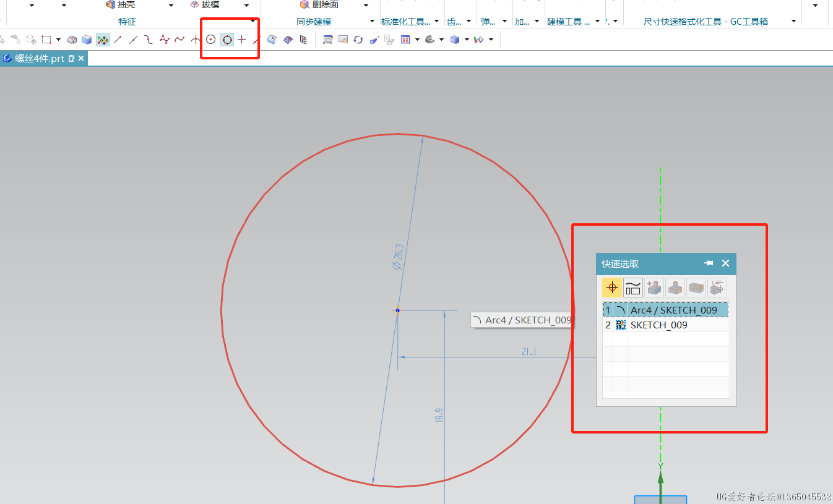Click the view layout icon
Viewport: 833px width, 504px height.
[x=406, y=40]
